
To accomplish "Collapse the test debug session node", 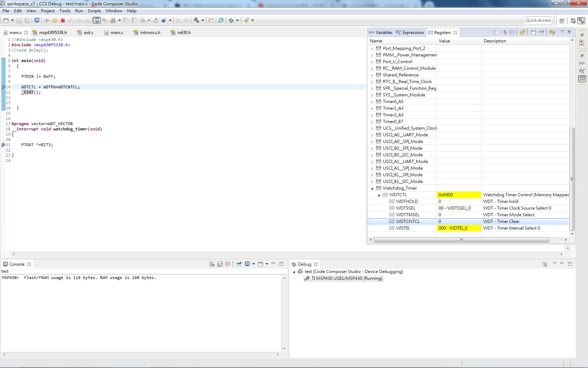I will [294, 272].
